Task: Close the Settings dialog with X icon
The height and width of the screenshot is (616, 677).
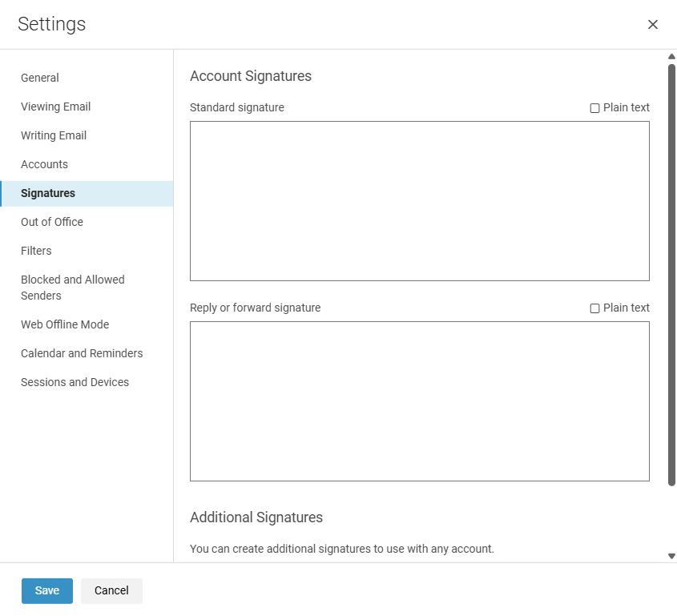Action: [652, 25]
